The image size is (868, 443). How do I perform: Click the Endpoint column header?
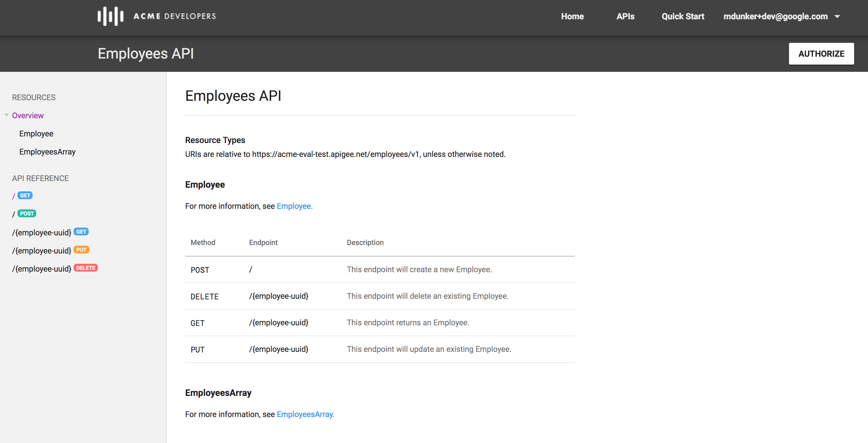coord(263,242)
